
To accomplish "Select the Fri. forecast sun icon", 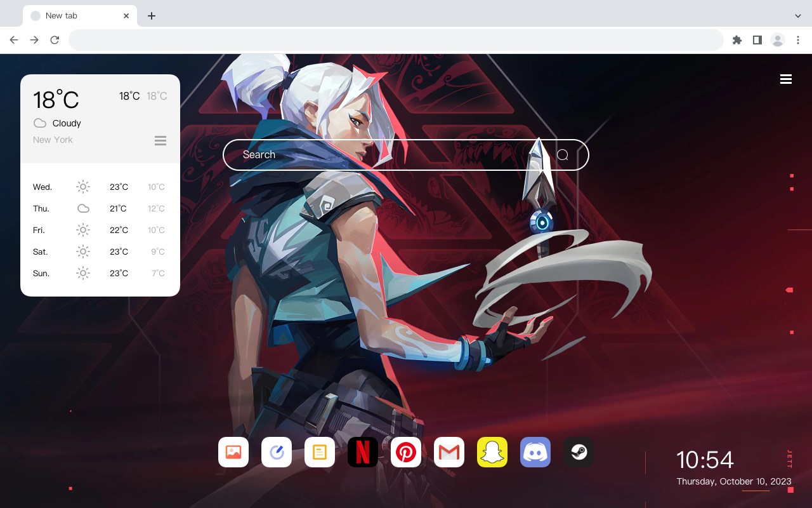I will pyautogui.click(x=83, y=230).
